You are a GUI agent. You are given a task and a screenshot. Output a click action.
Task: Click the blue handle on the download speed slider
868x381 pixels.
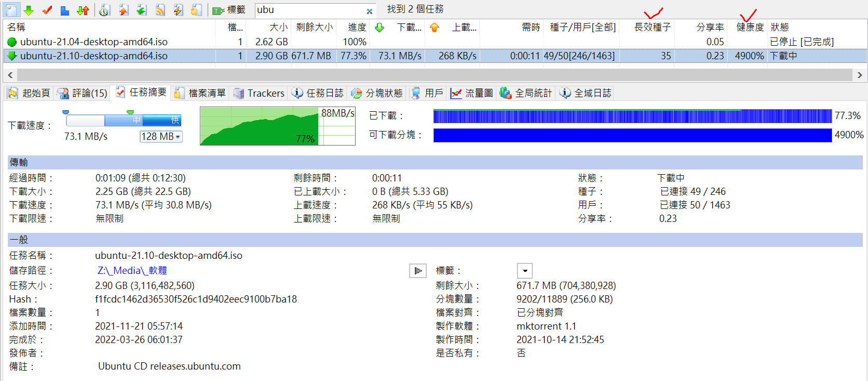click(65, 112)
